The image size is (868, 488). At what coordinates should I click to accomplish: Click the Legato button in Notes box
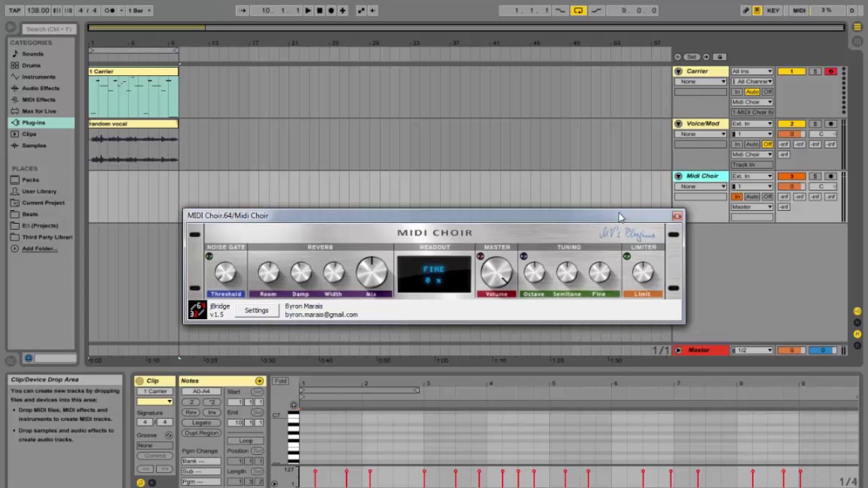[x=201, y=422]
